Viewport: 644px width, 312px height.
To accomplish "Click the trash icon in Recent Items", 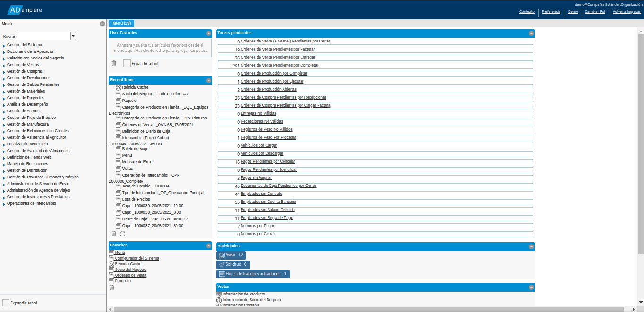I will [x=114, y=234].
